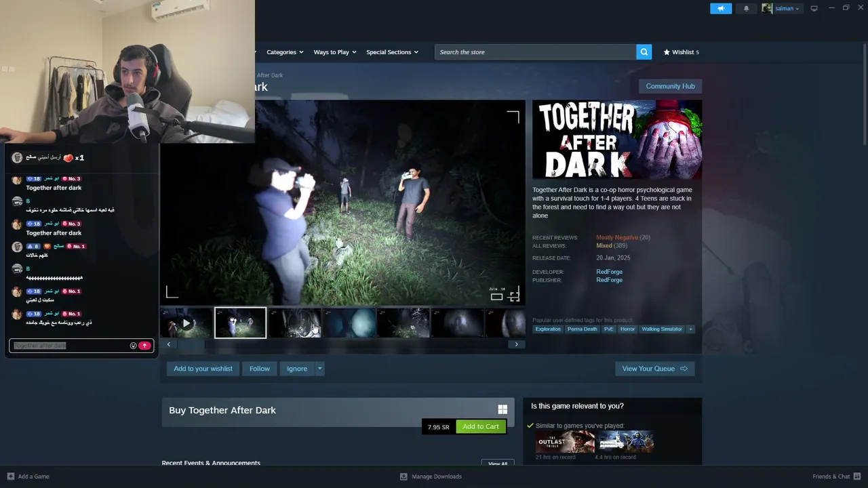Screen dimensions: 868x488
Task: Play the trailer video thumbnail
Action: coord(186,323)
